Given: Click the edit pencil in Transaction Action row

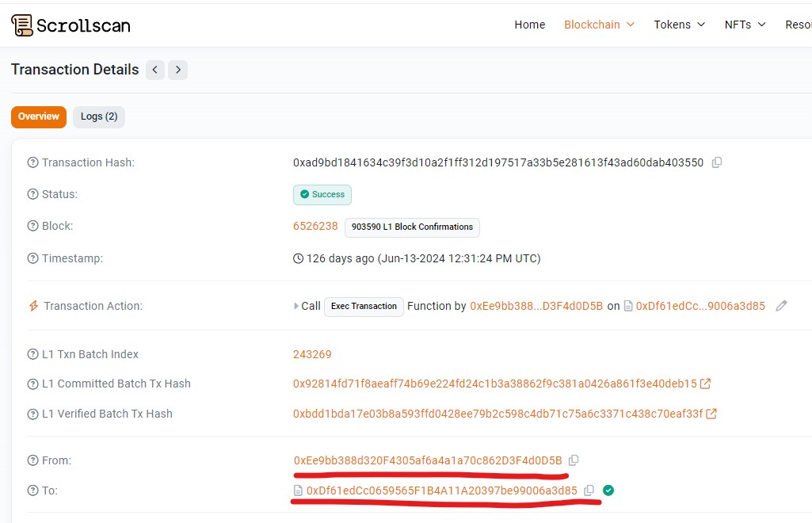Looking at the screenshot, I should point(781,306).
